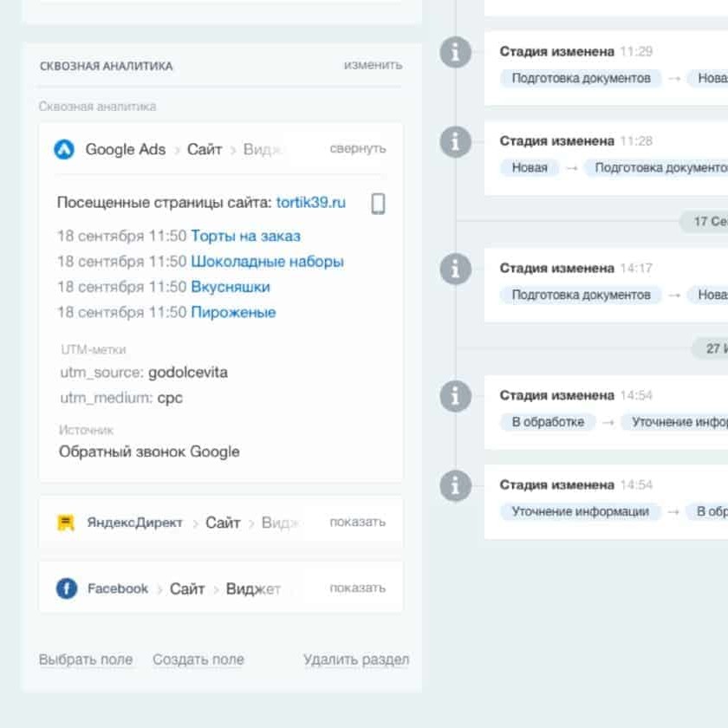
Task: Open the Торты на заказ page link
Action: click(x=245, y=236)
